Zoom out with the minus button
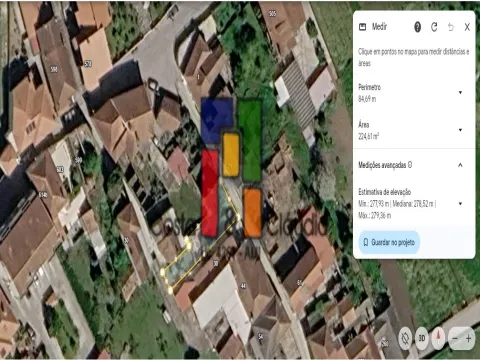The width and height of the screenshot is (480, 360). pos(455,339)
